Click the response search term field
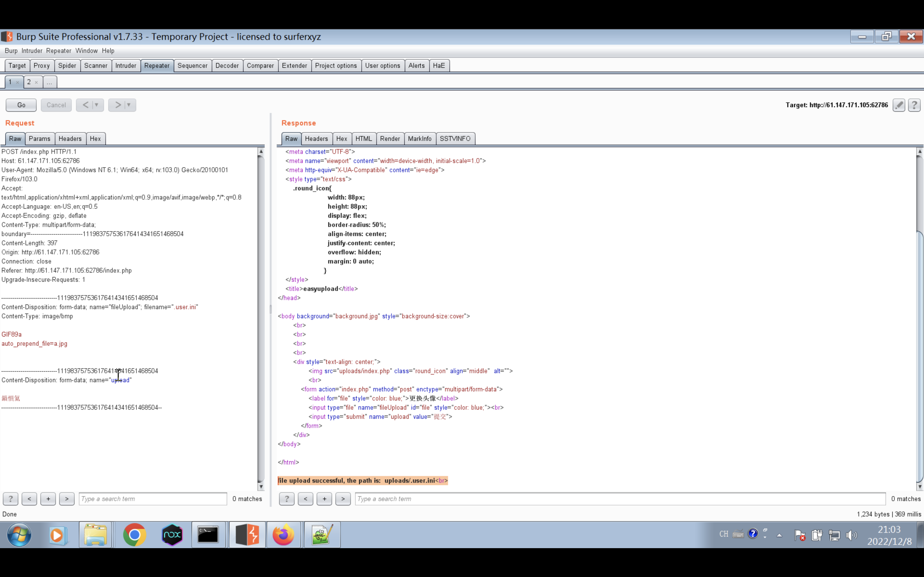 620,499
